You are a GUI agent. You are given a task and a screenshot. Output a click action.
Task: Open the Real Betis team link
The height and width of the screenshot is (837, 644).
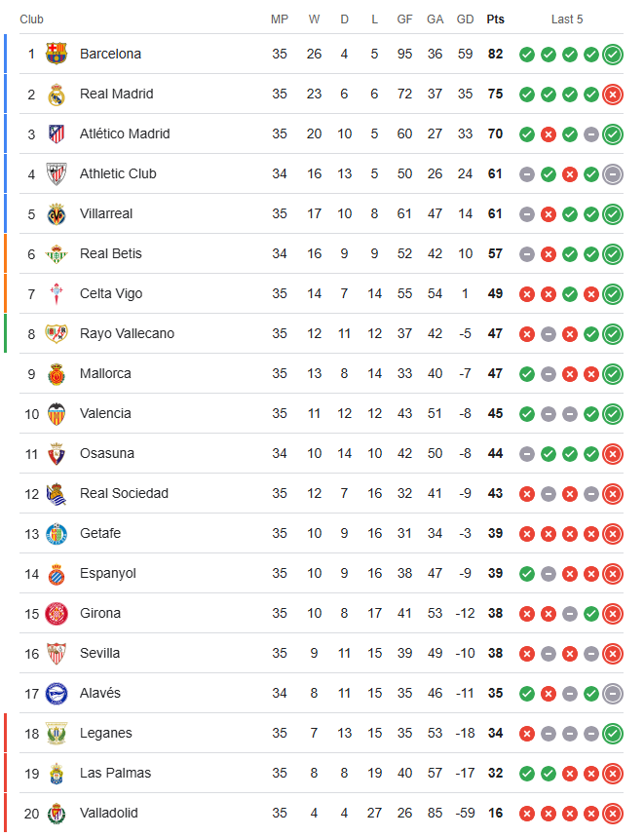pos(110,253)
